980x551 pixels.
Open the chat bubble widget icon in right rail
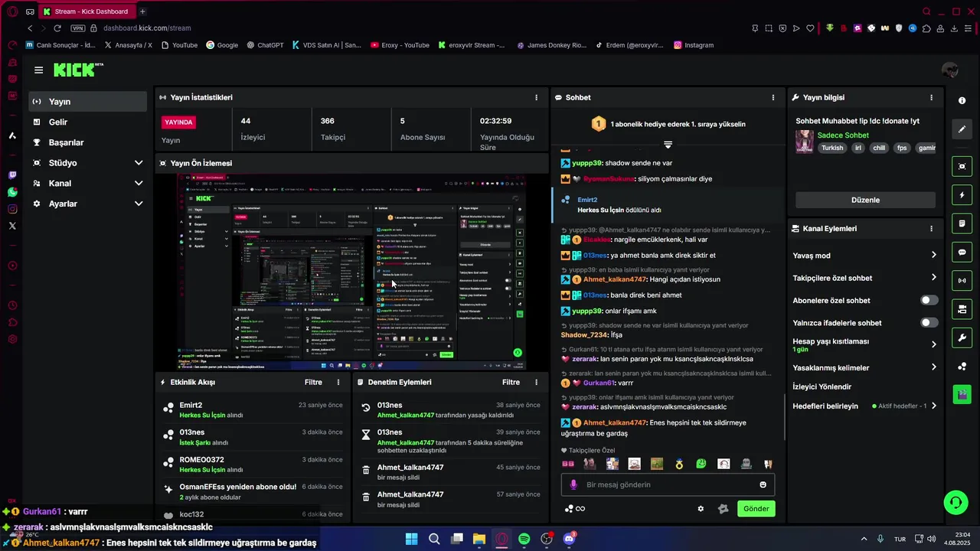pyautogui.click(x=962, y=252)
